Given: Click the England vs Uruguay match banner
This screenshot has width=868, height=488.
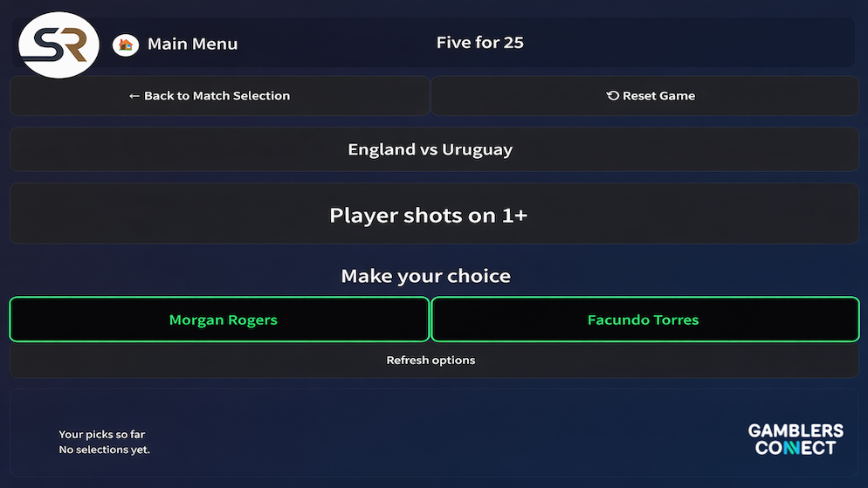Looking at the screenshot, I should coord(431,149).
